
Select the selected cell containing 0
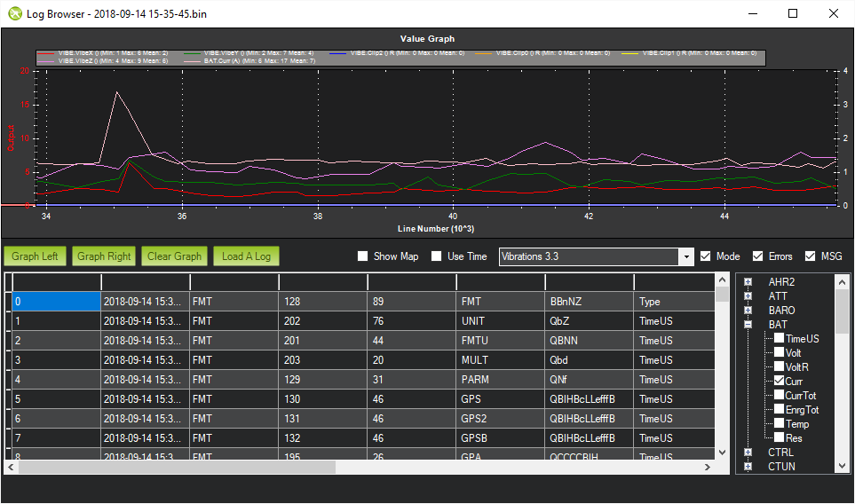pos(57,302)
